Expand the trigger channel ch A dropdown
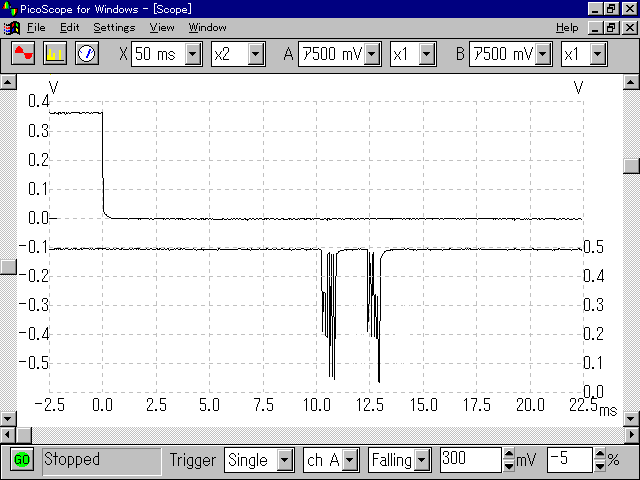The height and width of the screenshot is (480, 640). 350,460
